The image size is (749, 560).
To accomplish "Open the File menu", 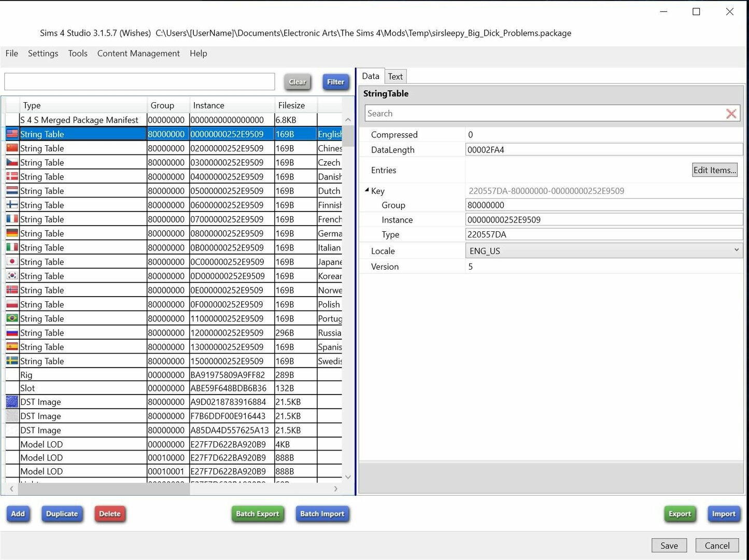I will point(11,53).
